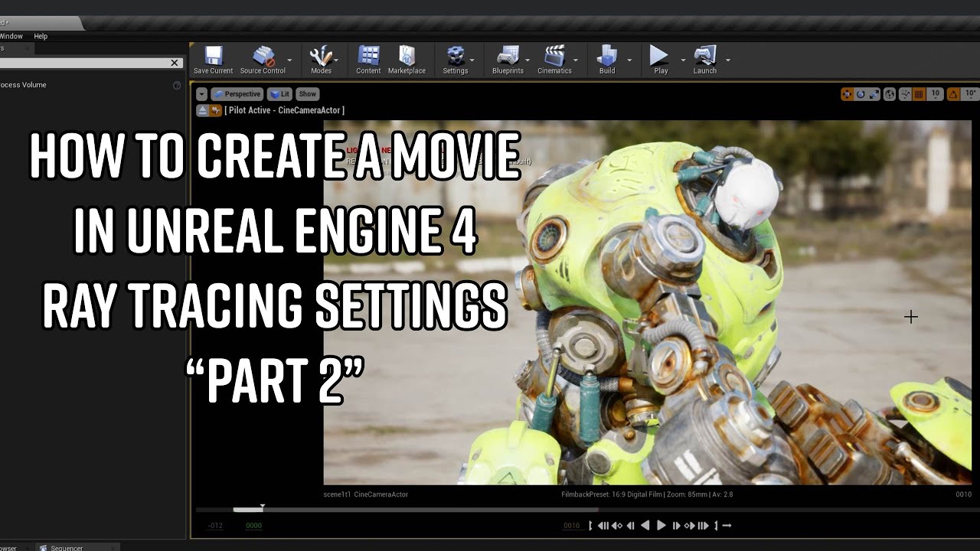This screenshot has height=551, width=980.
Task: Step back one frame
Action: pyautogui.click(x=631, y=526)
